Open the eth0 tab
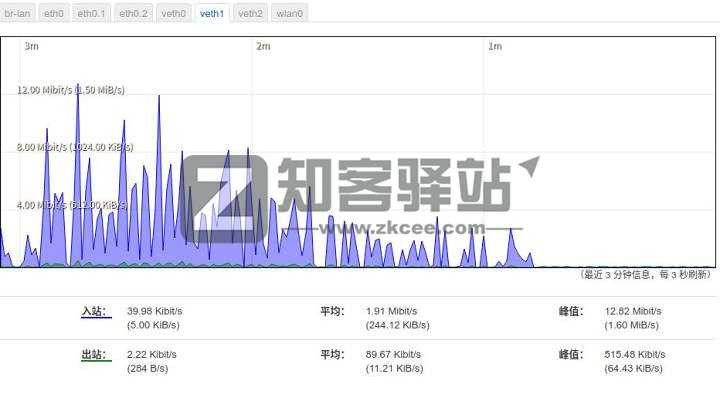This screenshot has width=720, height=398. click(x=54, y=13)
